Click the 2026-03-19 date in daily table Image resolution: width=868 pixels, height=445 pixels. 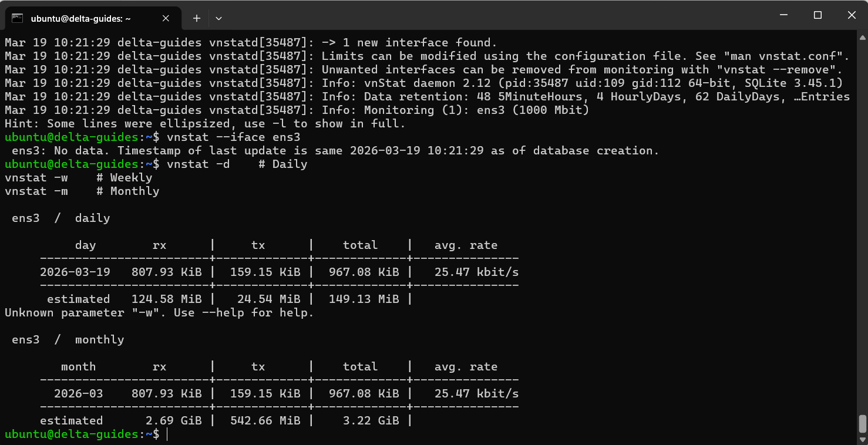(x=75, y=272)
